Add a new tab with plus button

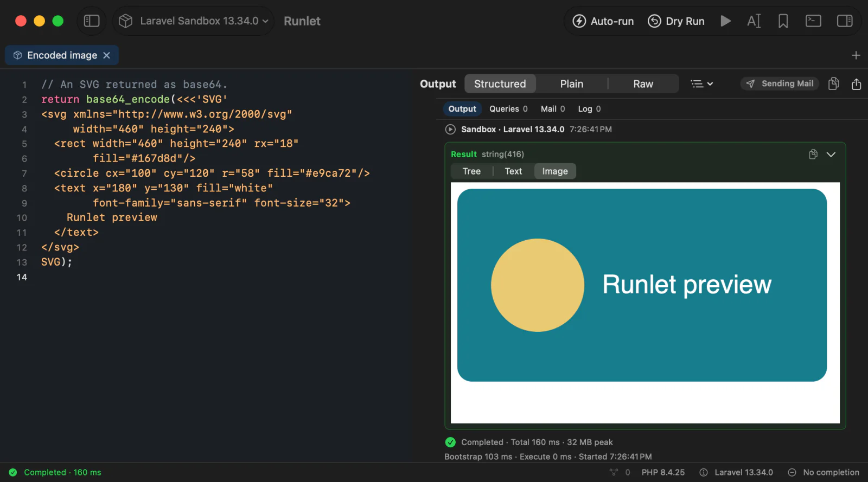pyautogui.click(x=856, y=55)
